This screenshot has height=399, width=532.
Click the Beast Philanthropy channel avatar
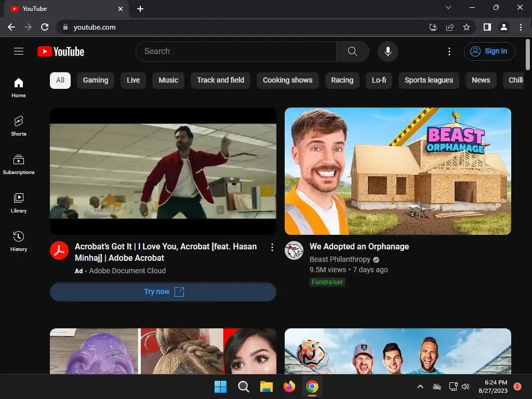(x=294, y=250)
